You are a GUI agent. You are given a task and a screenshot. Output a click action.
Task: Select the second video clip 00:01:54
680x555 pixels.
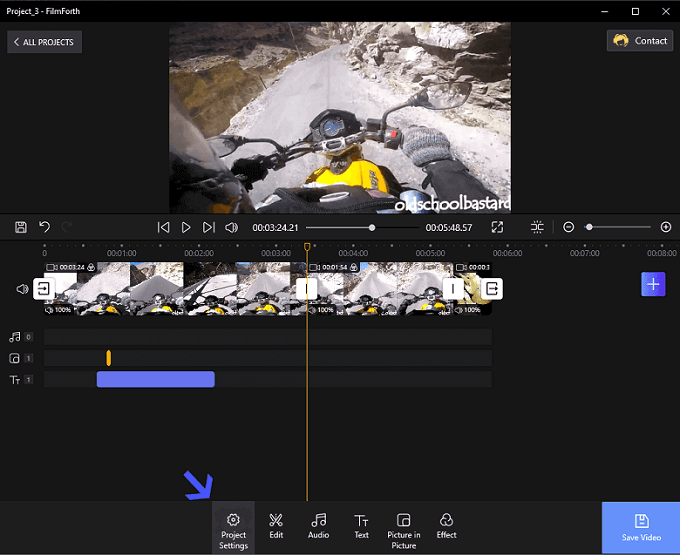[x=380, y=288]
